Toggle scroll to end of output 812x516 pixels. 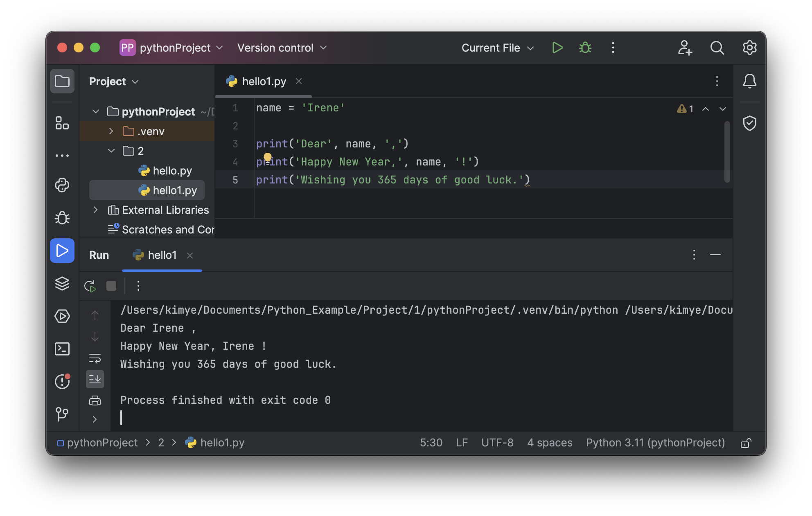(95, 379)
